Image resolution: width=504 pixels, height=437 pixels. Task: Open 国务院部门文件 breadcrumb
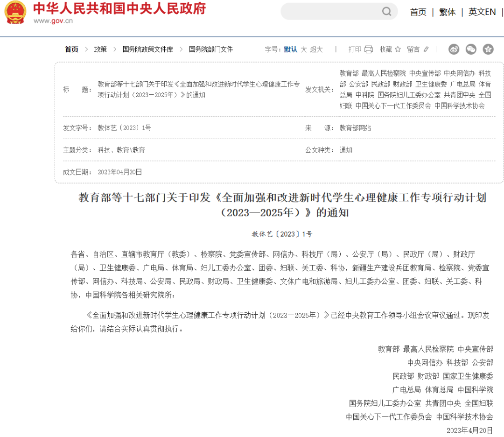click(210, 49)
